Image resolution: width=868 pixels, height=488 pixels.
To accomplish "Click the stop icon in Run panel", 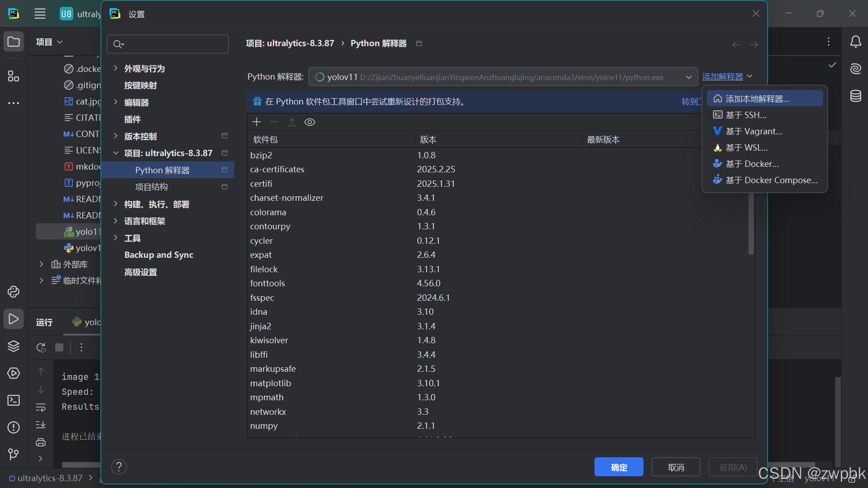I will (59, 347).
